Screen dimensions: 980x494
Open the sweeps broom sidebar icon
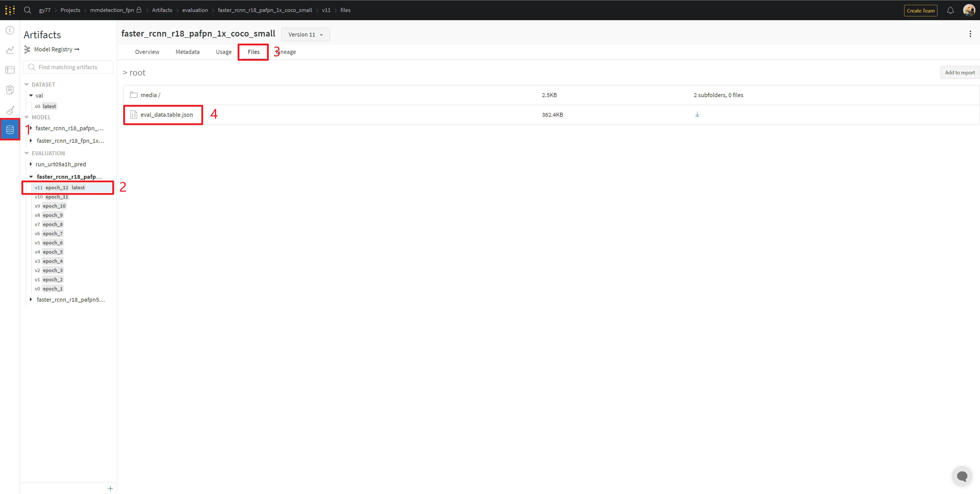[x=10, y=110]
